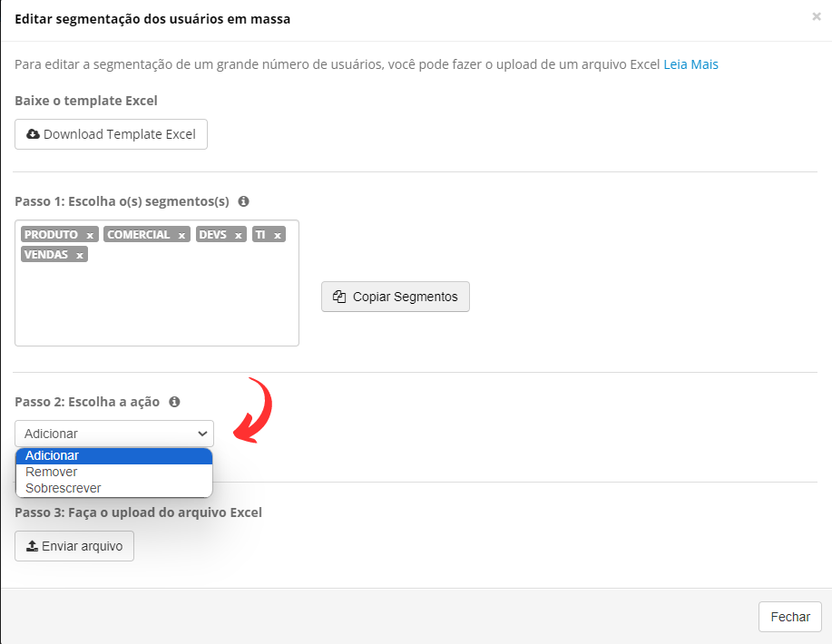Click info icon beside Passo 1 heading
This screenshot has width=832, height=644.
[243, 201]
